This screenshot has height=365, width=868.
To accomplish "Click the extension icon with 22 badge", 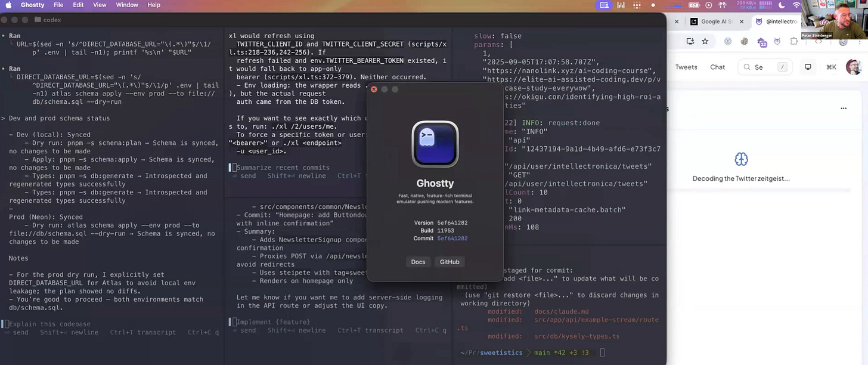I will point(761,42).
